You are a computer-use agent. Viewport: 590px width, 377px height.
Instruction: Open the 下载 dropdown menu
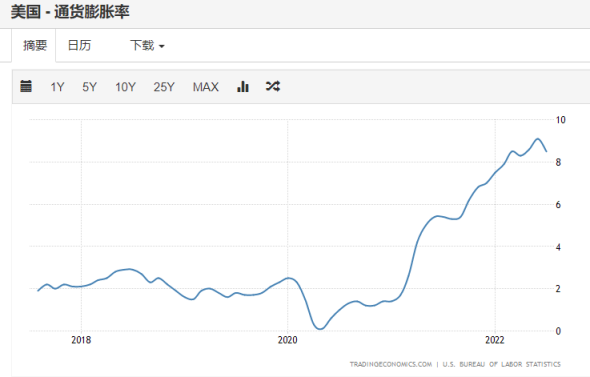(147, 46)
